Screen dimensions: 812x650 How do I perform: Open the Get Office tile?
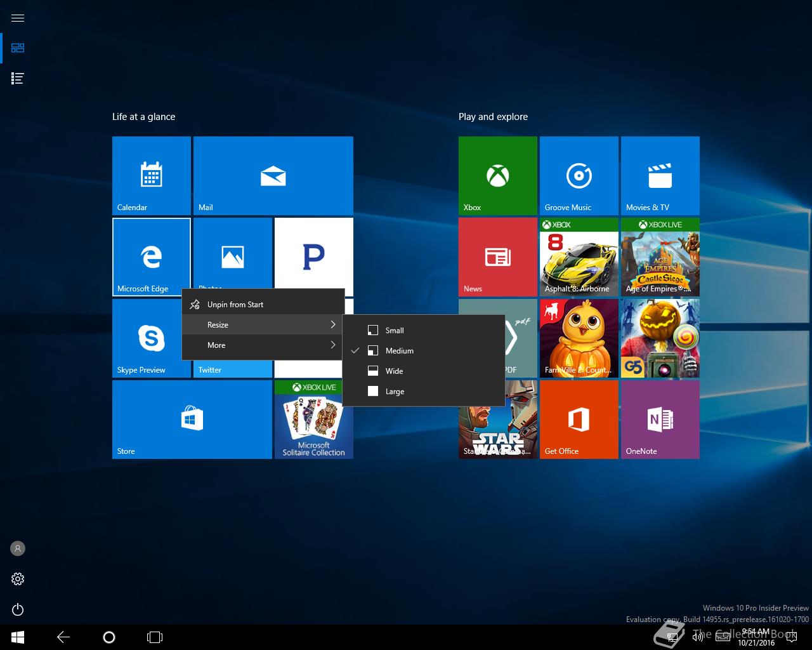click(579, 420)
